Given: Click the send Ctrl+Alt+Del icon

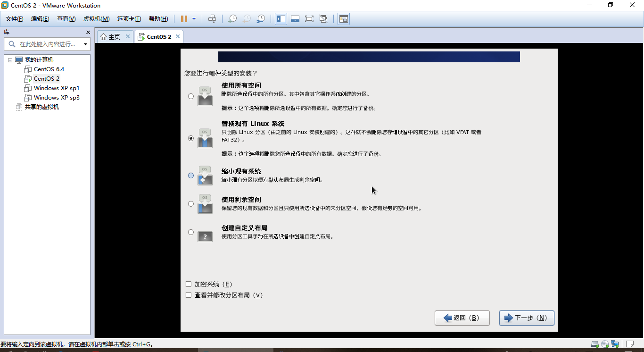Looking at the screenshot, I should [x=212, y=19].
